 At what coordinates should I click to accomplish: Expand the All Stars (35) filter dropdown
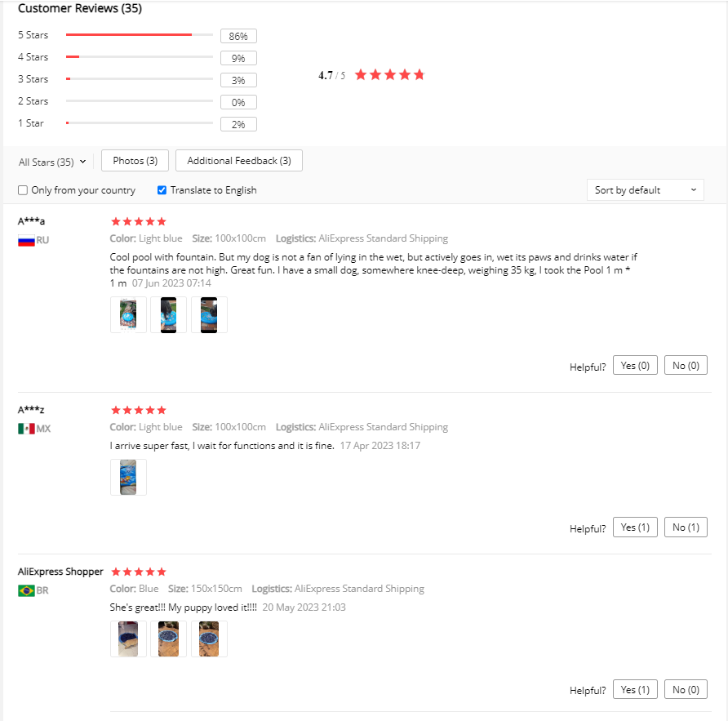52,162
